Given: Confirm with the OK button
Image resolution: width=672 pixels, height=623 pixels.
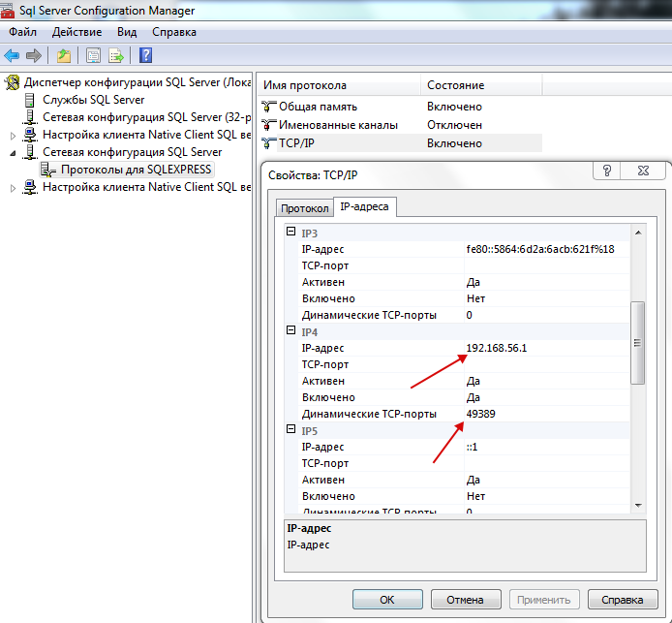Looking at the screenshot, I should [x=387, y=599].
